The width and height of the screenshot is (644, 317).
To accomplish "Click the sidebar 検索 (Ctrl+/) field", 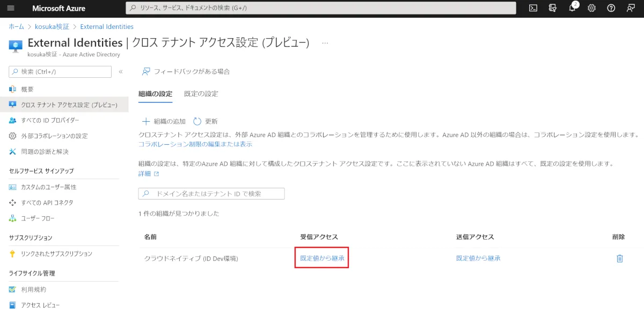I will pyautogui.click(x=60, y=71).
